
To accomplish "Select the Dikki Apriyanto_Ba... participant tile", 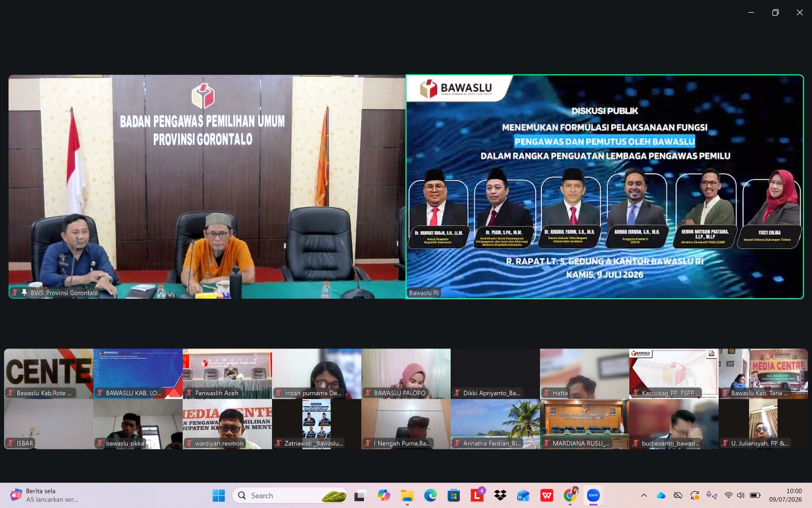I will click(x=495, y=373).
